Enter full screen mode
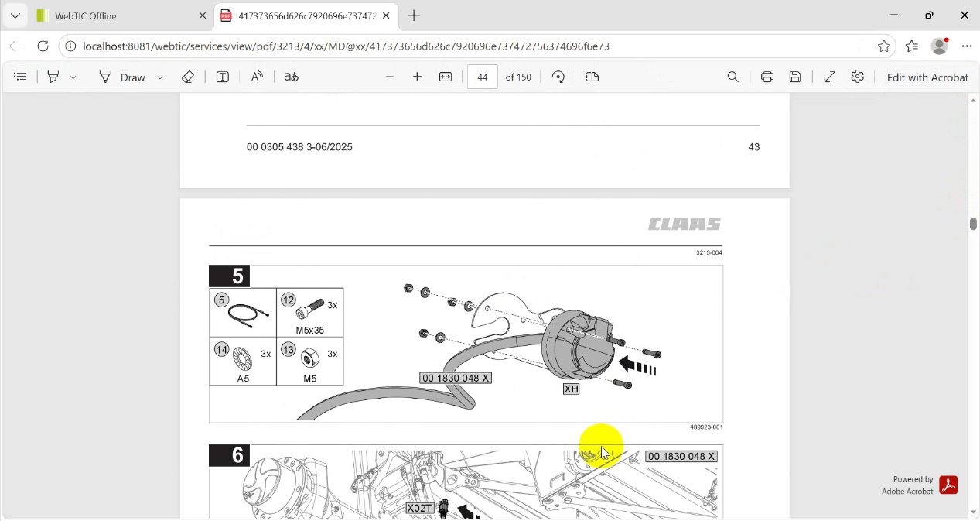The width and height of the screenshot is (980, 521). pyautogui.click(x=830, y=77)
